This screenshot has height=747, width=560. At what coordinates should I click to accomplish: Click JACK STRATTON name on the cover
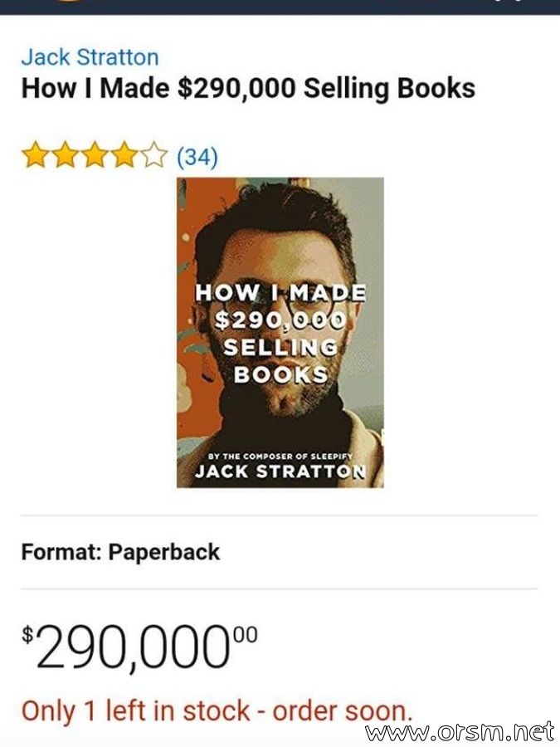(280, 471)
